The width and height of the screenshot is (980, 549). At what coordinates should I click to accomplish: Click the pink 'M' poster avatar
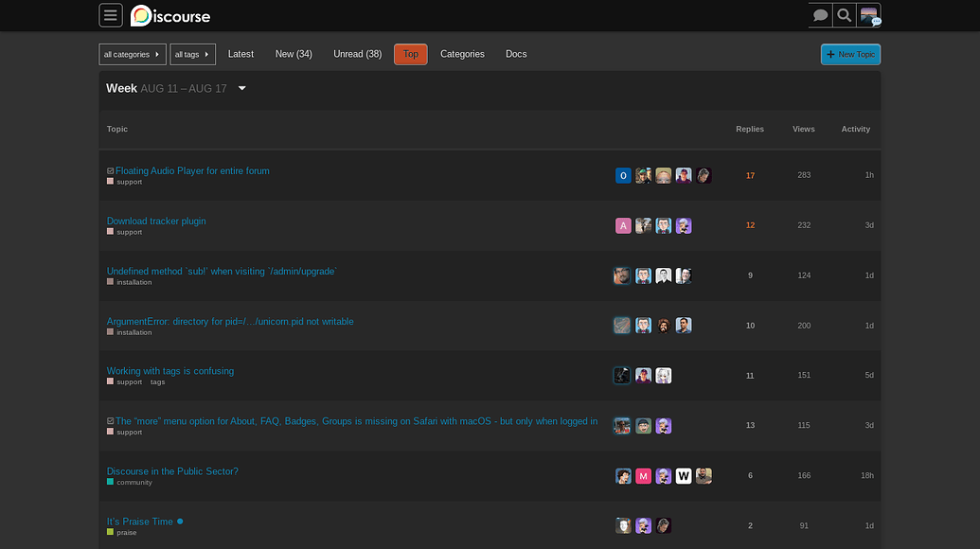tap(644, 476)
